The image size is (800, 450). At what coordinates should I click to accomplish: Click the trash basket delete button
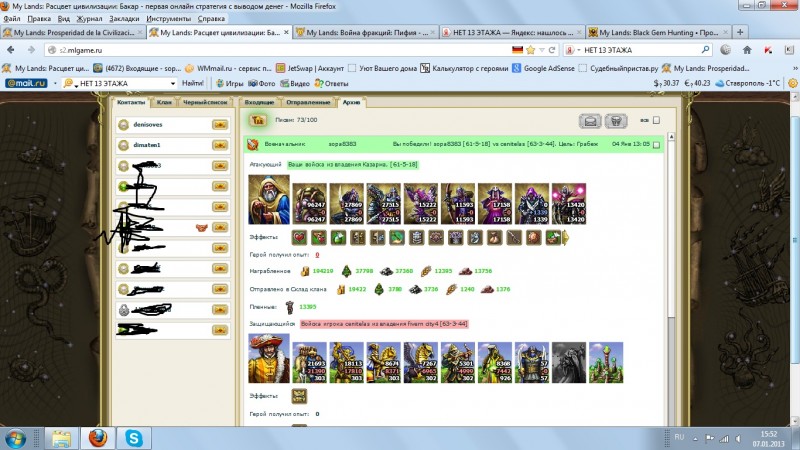pyautogui.click(x=619, y=121)
